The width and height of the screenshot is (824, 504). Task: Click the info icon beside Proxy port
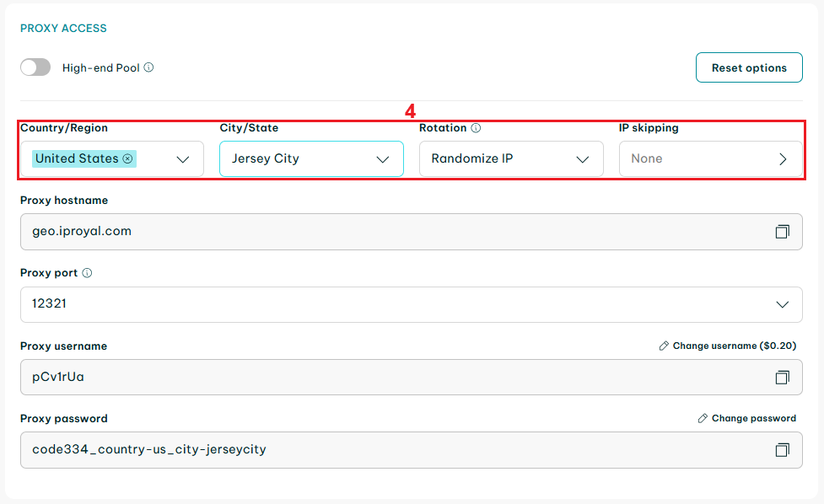[88, 273]
